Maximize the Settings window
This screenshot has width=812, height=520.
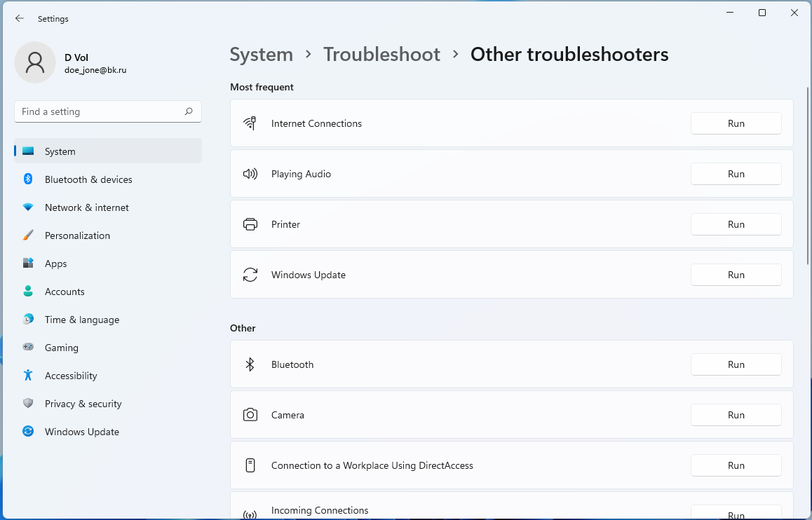tap(762, 13)
